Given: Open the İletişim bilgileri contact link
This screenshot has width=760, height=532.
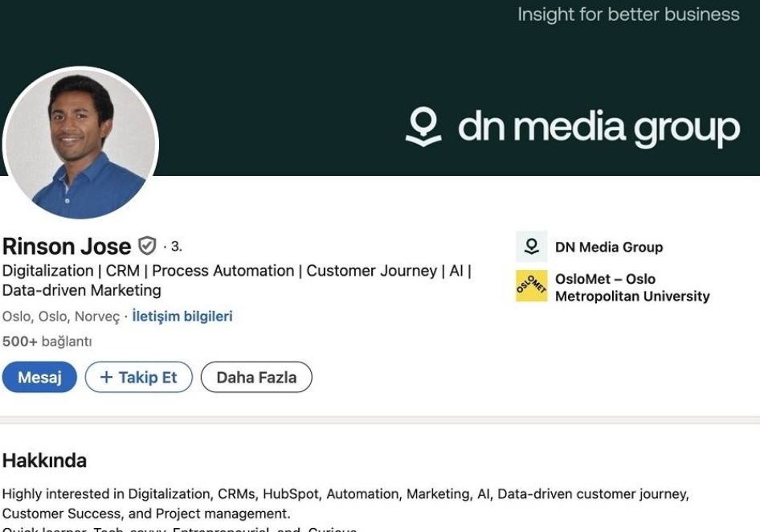Looking at the screenshot, I should (182, 317).
